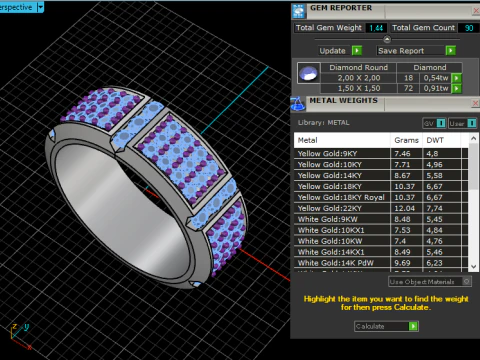Viewport: 480px width, 360px height.
Task: Click the 9.69 grams value
Action: click(402, 263)
